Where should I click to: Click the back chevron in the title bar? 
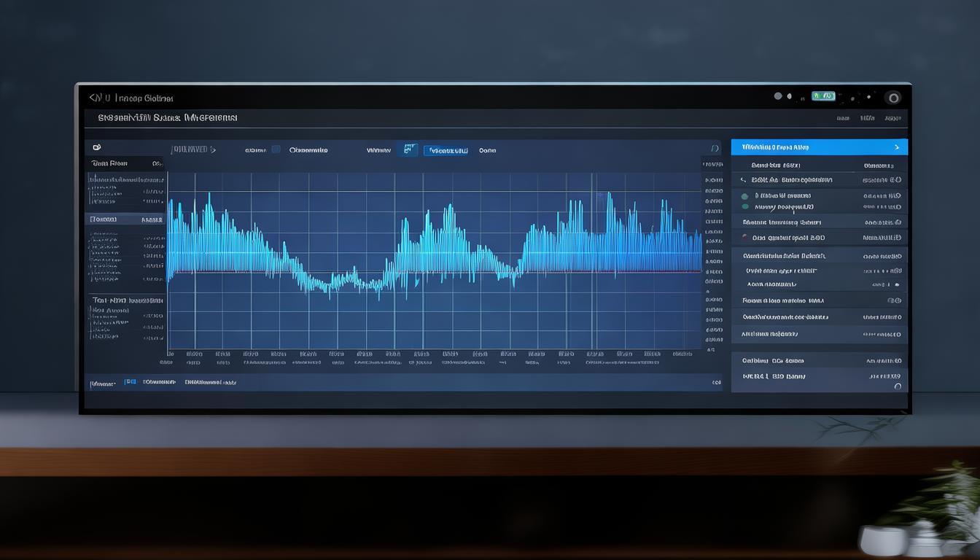tap(93, 98)
